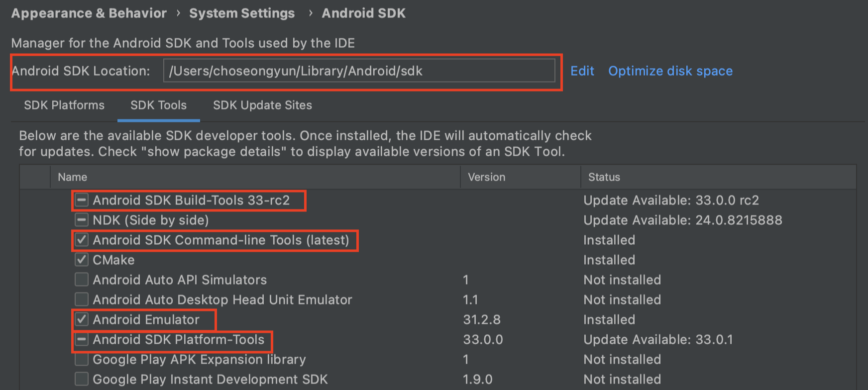Click System Settings in breadcrumb
868x390 pixels.
point(242,13)
